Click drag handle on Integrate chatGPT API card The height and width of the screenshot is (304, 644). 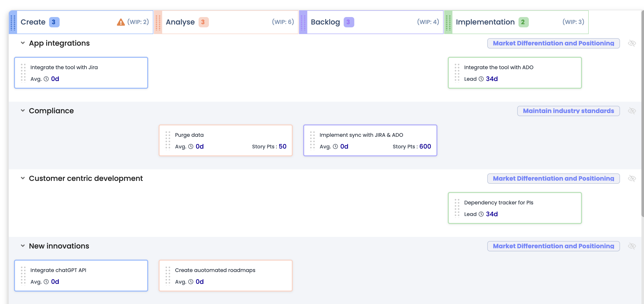(x=23, y=276)
